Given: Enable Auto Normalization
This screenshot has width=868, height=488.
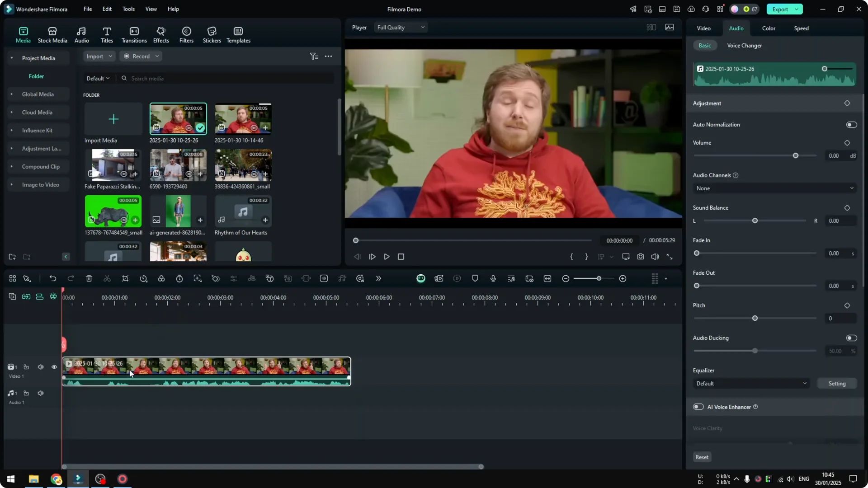Looking at the screenshot, I should (851, 124).
